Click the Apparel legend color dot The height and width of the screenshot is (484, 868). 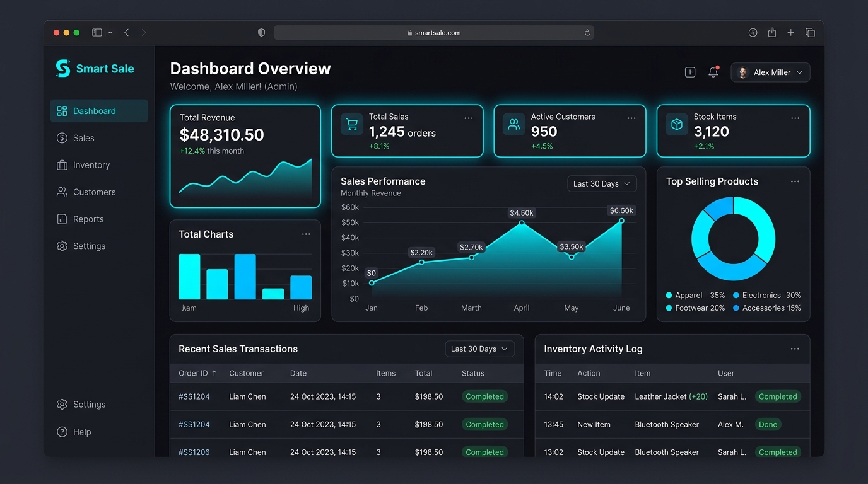(x=669, y=295)
